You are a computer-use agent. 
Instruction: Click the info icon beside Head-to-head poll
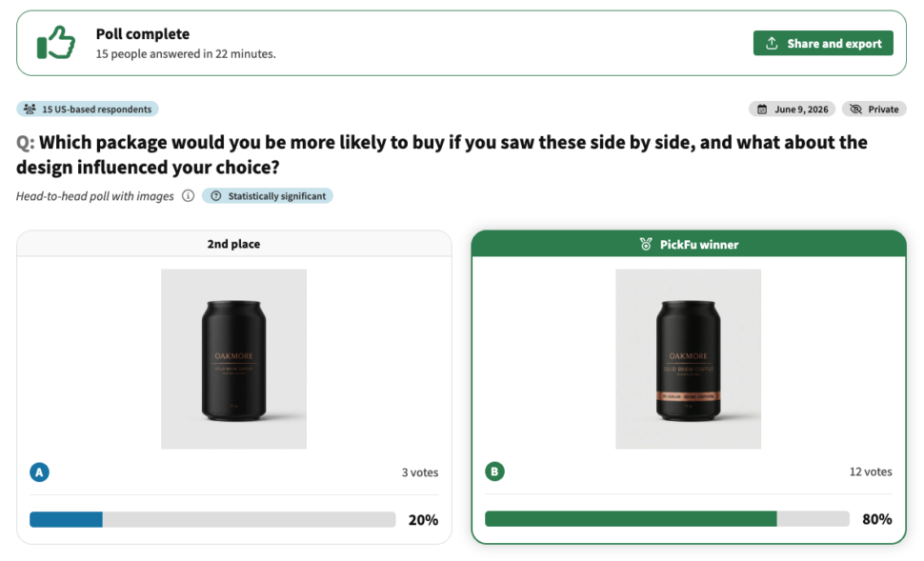[x=188, y=195]
